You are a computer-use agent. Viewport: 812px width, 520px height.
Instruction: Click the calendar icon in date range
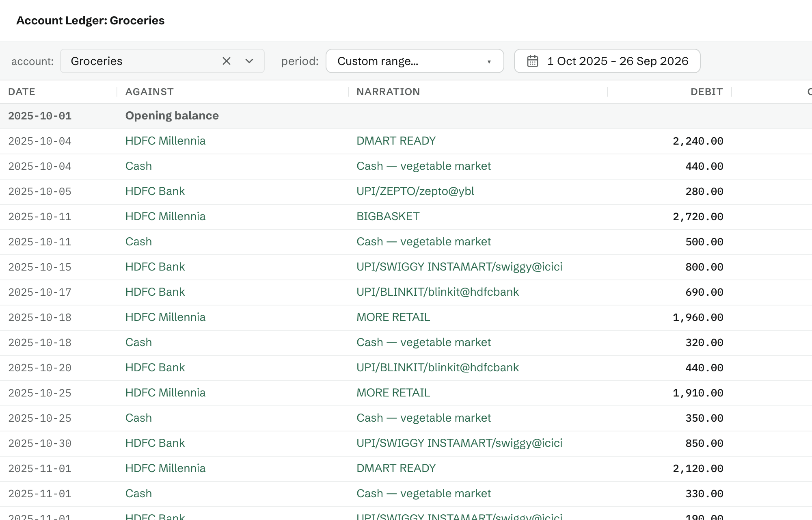pyautogui.click(x=533, y=61)
